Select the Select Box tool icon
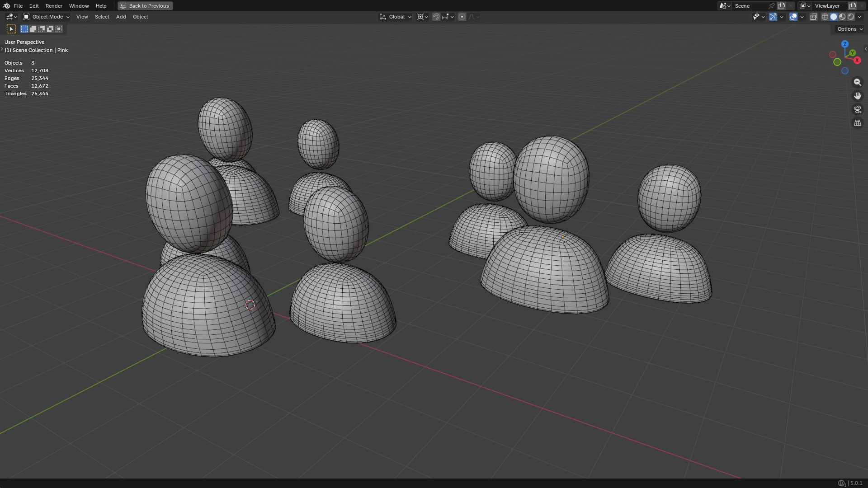The width and height of the screenshot is (868, 488). [11, 29]
